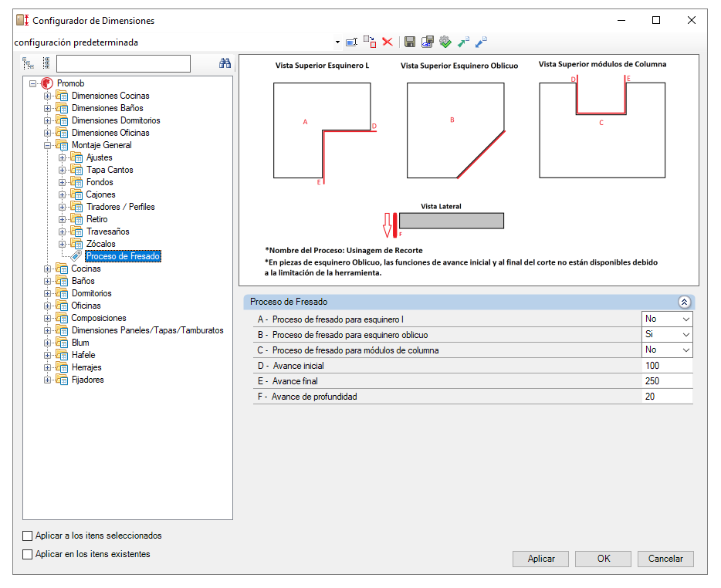
Task: Click the binoculars search icon
Action: pyautogui.click(x=225, y=63)
